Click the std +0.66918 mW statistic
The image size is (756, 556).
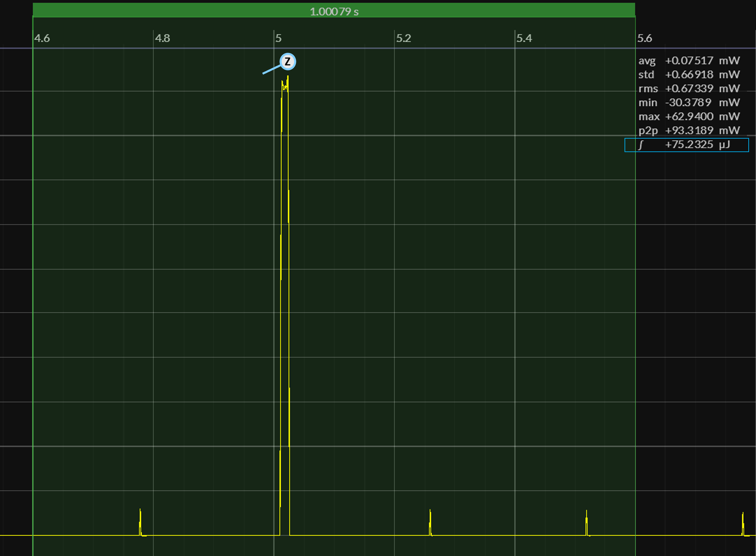click(689, 74)
